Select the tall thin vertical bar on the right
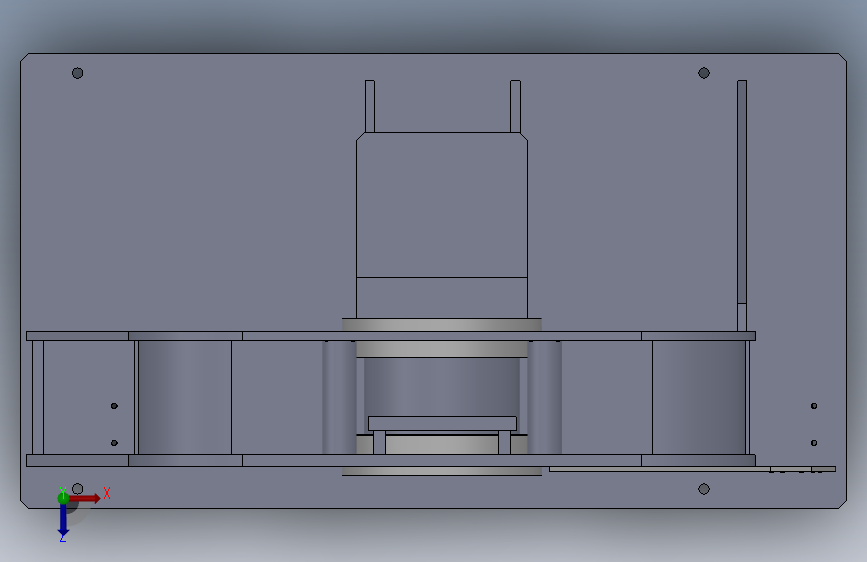Screen dimensions: 867x562 pos(742,206)
